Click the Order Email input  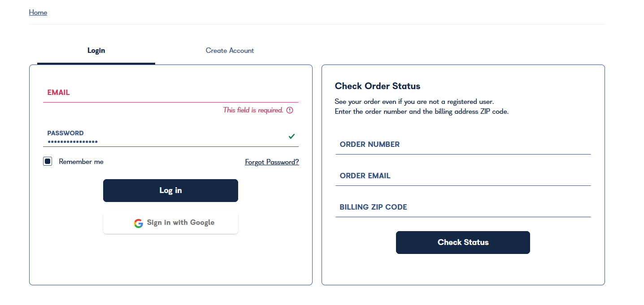pyautogui.click(x=463, y=176)
